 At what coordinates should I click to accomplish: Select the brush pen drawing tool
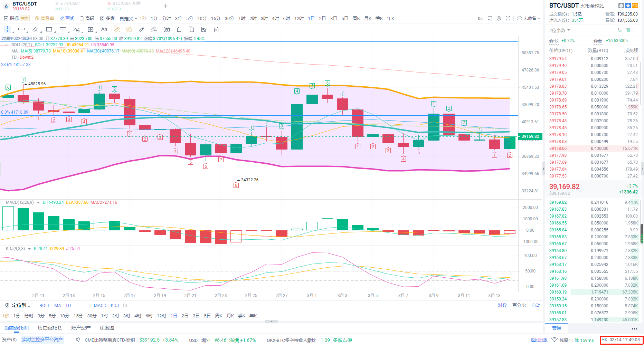coord(154,29)
